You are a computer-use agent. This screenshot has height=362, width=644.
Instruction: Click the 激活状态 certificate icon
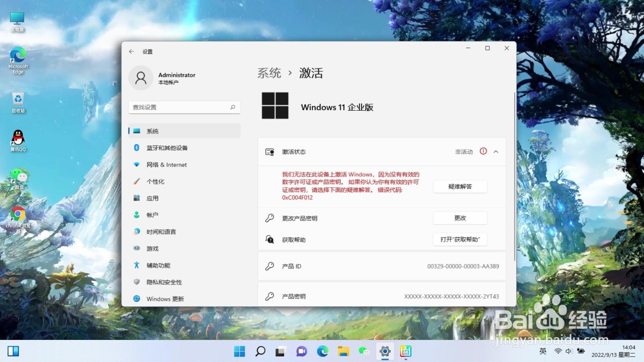pos(270,152)
